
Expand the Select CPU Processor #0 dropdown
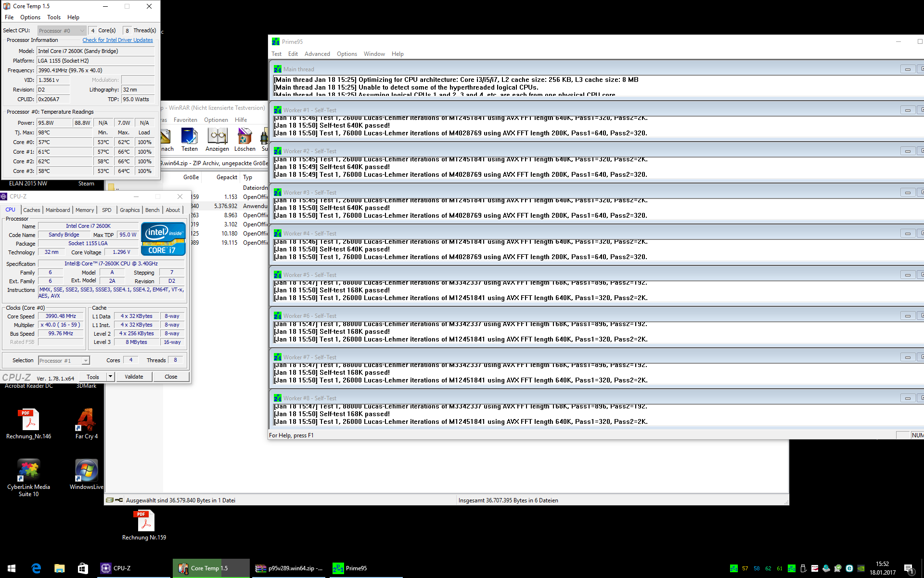[x=82, y=31]
